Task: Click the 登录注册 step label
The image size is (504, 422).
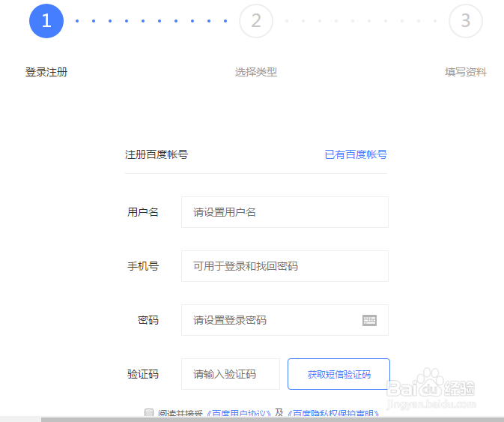Action: pos(46,72)
